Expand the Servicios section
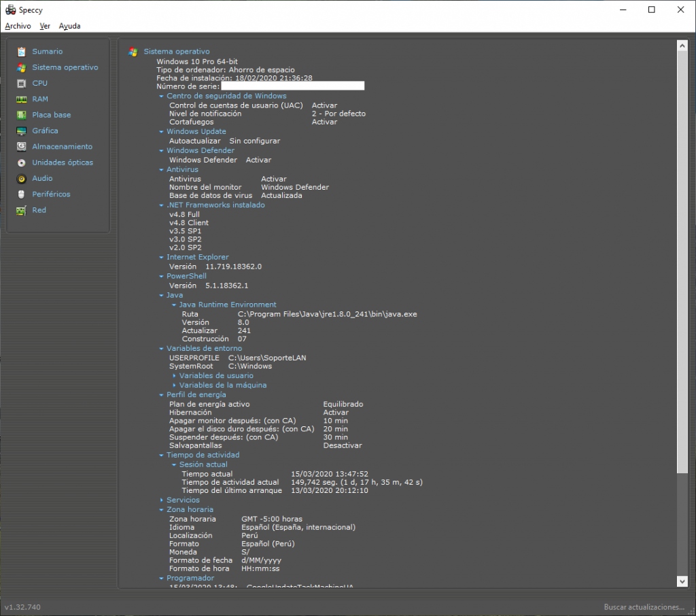This screenshot has width=696, height=616. [162, 500]
